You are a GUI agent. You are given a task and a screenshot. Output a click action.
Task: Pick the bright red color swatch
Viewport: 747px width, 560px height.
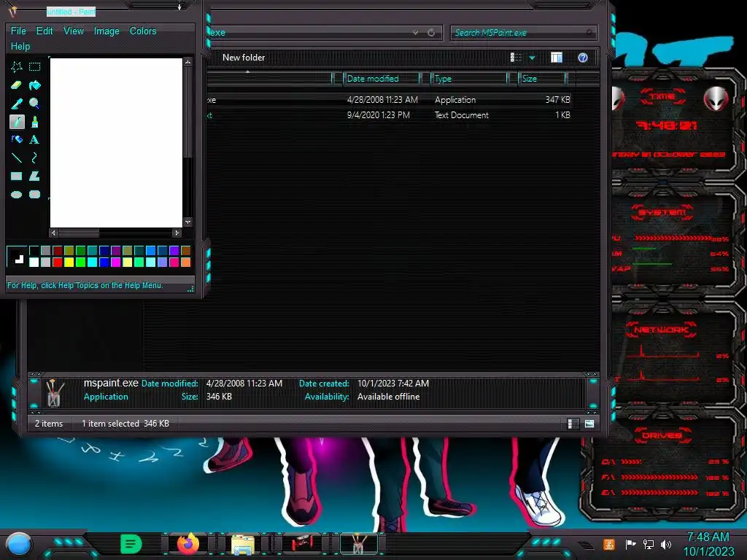pos(57,262)
